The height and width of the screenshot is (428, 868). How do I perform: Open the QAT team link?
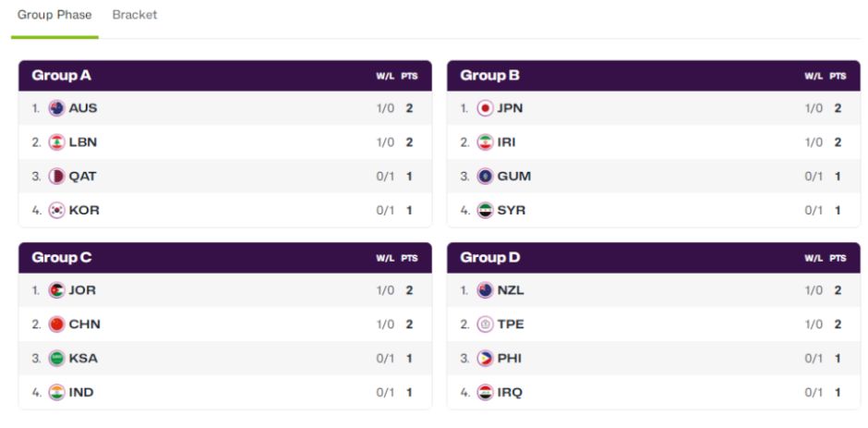[x=82, y=177]
